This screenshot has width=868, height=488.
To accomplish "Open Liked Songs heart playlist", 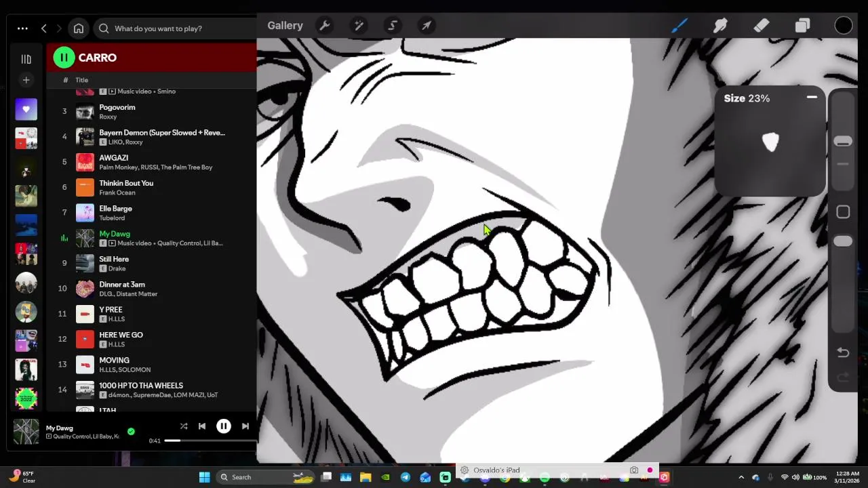I will (26, 109).
